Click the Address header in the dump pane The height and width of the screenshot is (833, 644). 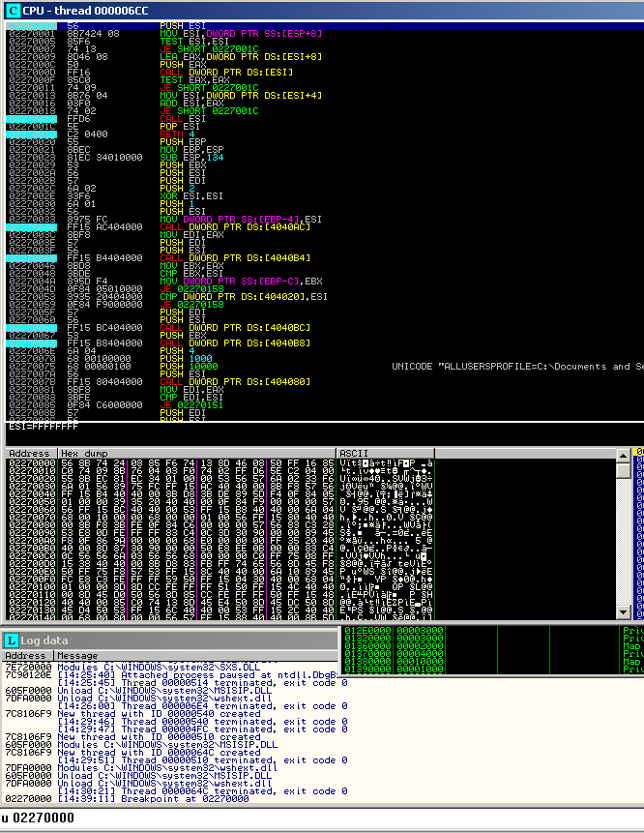pos(30,453)
